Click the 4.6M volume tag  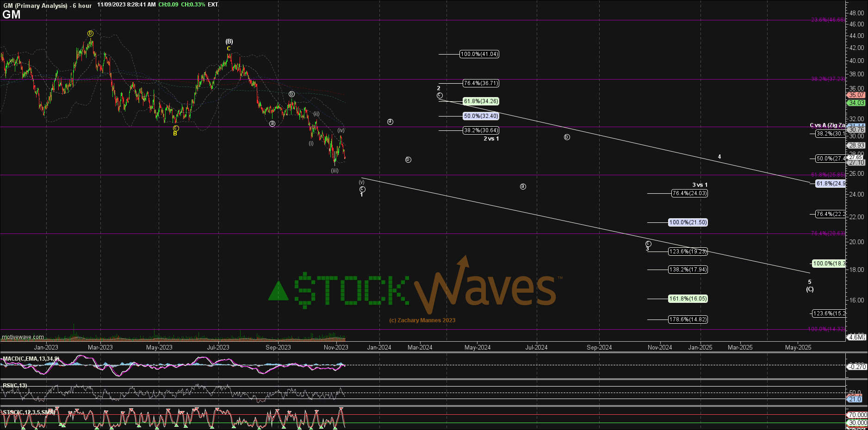856,337
